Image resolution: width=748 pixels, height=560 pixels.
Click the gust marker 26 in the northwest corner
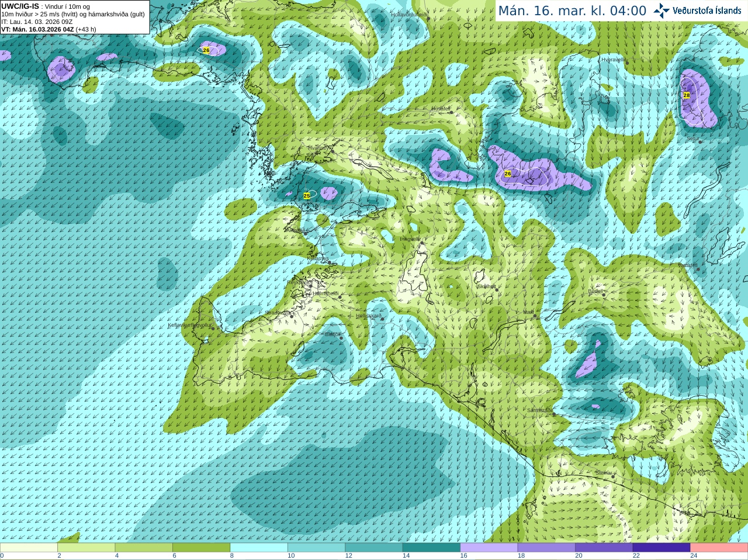tap(206, 50)
